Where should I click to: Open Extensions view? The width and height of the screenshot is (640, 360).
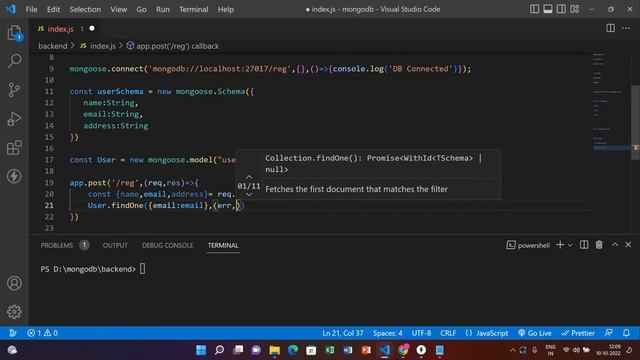click(14, 148)
